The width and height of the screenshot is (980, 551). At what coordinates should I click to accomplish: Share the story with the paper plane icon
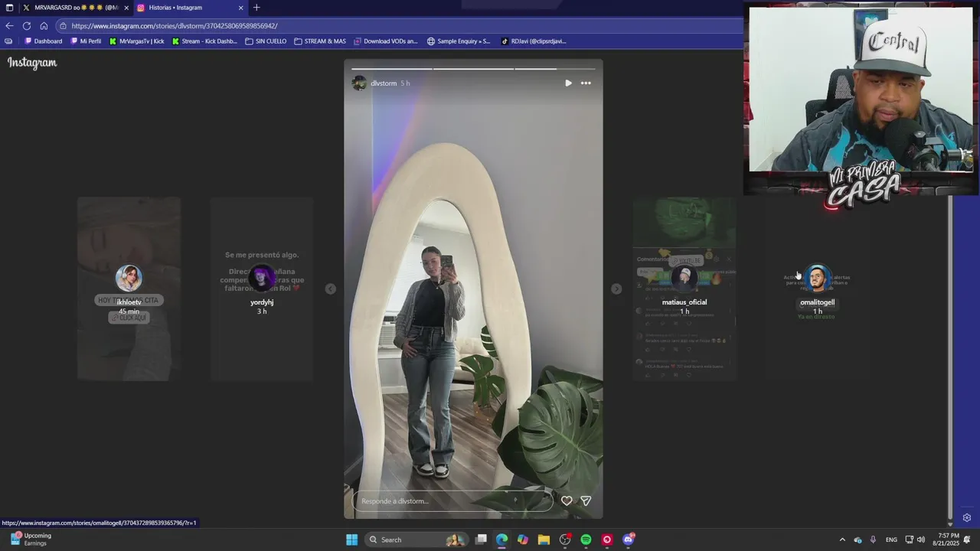tap(586, 500)
